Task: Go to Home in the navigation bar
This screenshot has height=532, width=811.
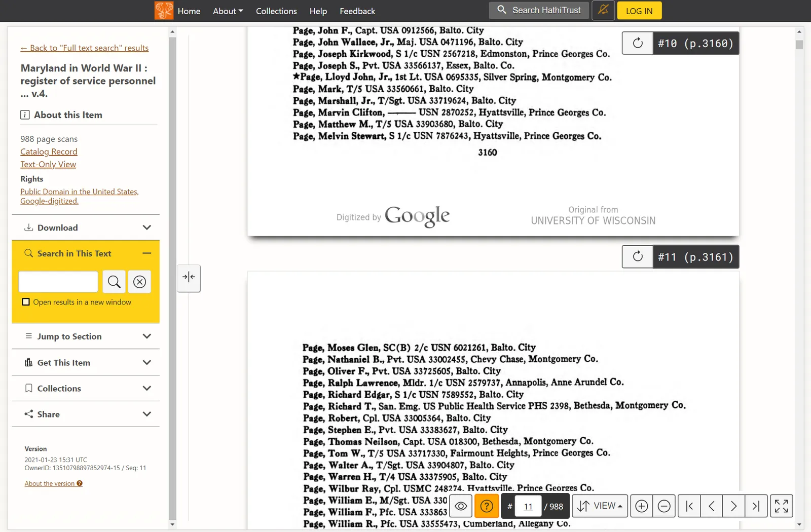Action: [189, 11]
